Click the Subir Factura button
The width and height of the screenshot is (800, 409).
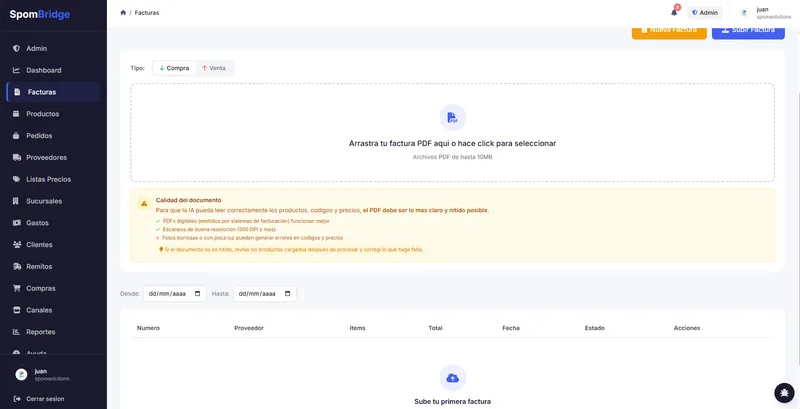[748, 32]
